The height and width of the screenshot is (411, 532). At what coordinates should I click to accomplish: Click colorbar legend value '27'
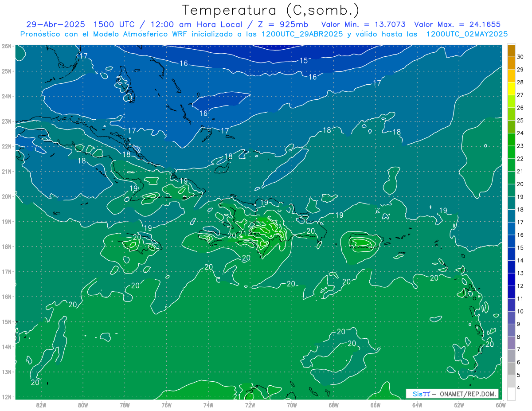(520, 95)
